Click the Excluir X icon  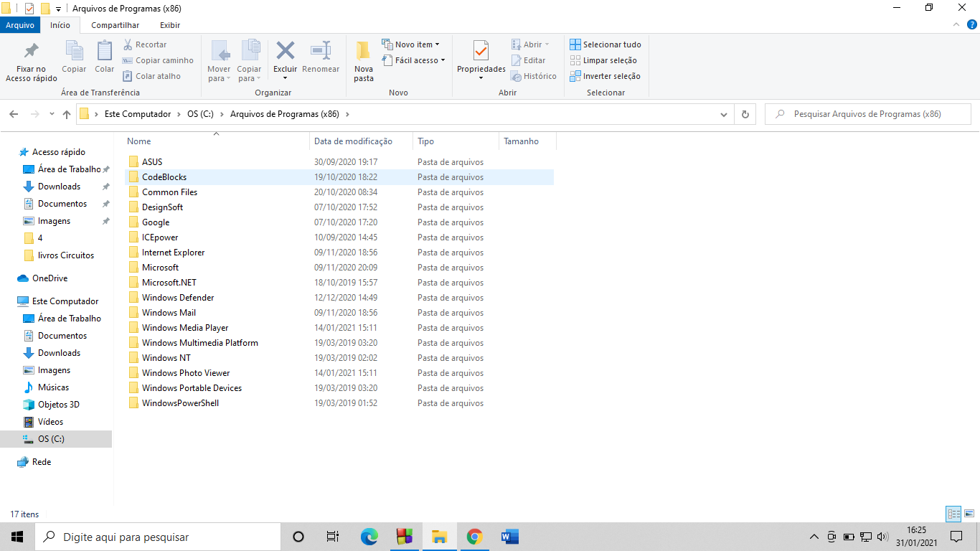286,50
